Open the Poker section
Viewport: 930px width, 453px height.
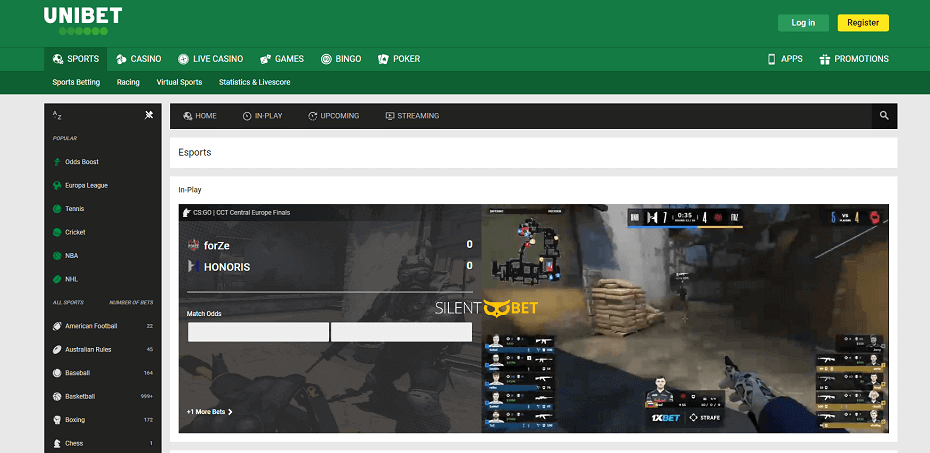(x=399, y=59)
